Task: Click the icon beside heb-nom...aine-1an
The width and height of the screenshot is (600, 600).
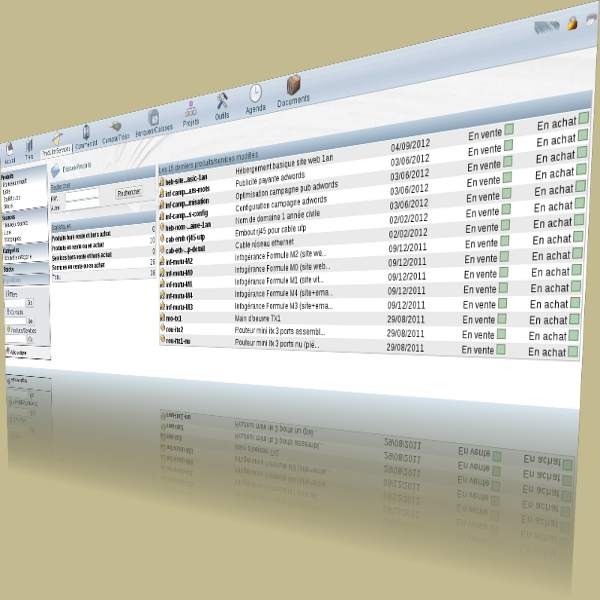Action: (162, 227)
